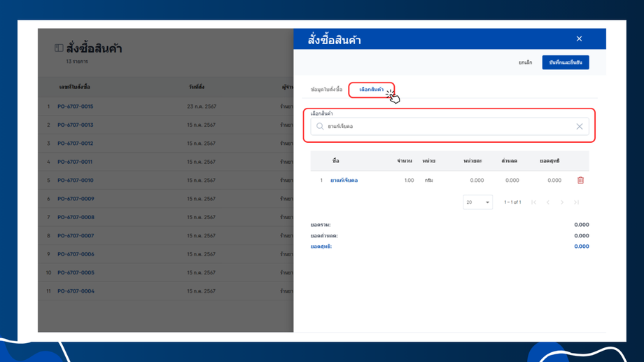Open purchase order PO-6707-0010
The width and height of the screenshot is (644, 362).
(75, 181)
